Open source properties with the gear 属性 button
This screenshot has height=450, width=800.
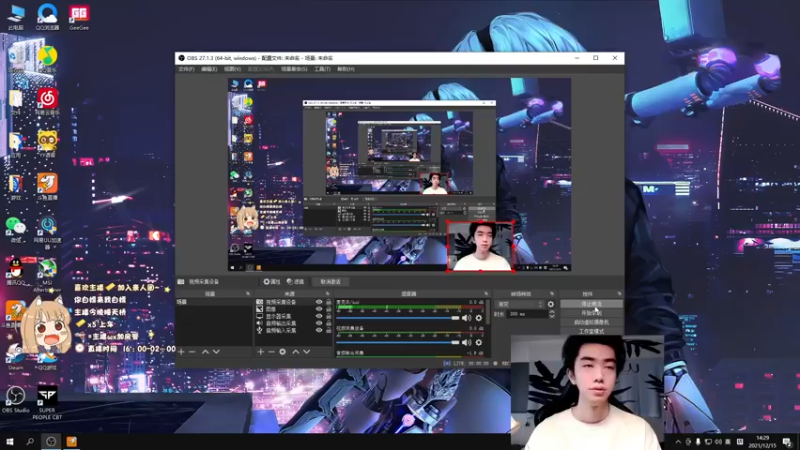pos(271,282)
